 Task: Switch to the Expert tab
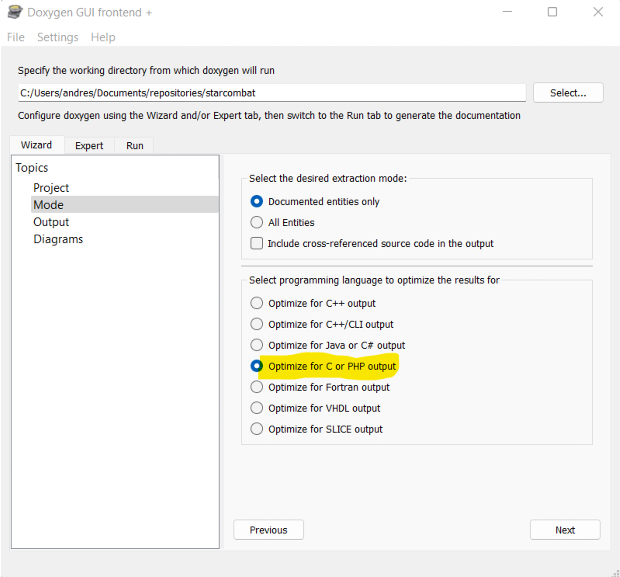click(x=89, y=146)
